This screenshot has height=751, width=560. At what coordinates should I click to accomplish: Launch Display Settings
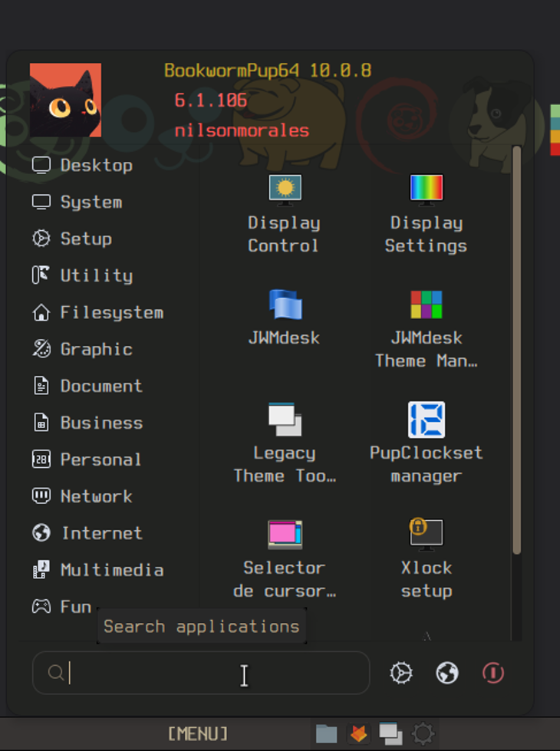(426, 213)
